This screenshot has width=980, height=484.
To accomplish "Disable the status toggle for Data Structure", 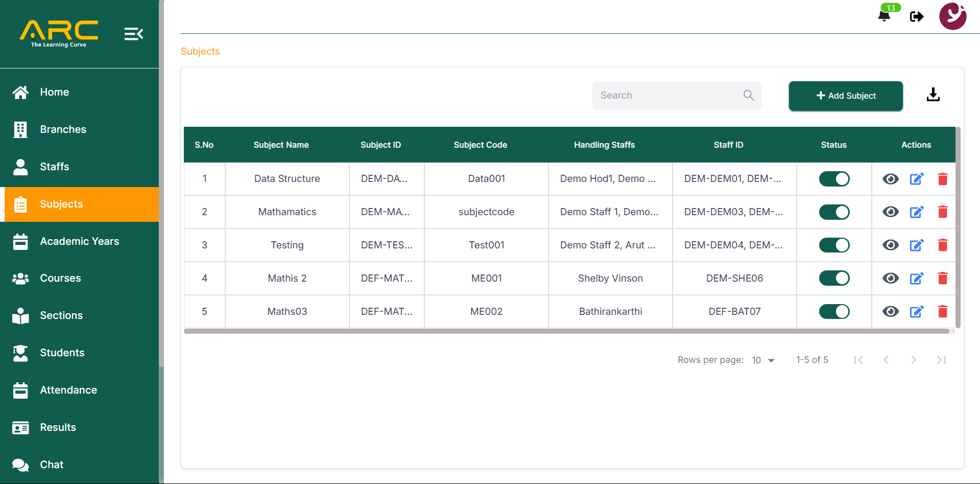I will [x=834, y=178].
